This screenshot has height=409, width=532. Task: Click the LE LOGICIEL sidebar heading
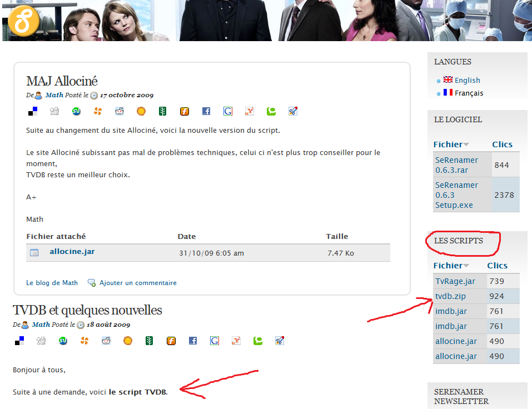tap(458, 119)
